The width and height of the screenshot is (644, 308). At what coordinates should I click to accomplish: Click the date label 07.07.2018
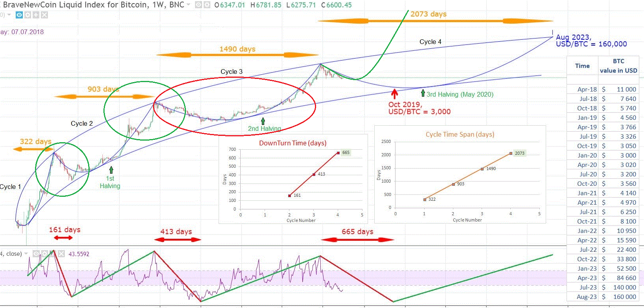pyautogui.click(x=28, y=32)
